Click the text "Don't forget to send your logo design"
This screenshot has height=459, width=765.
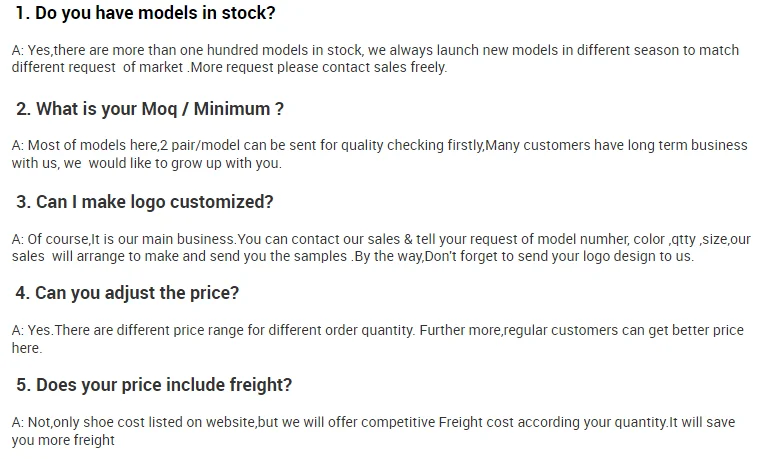(545, 257)
